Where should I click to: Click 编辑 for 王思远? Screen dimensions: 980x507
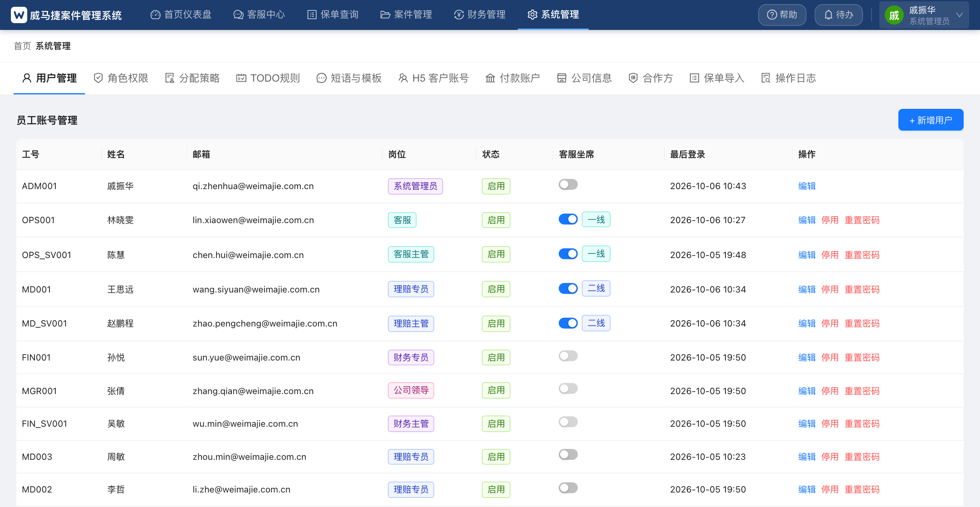coord(807,289)
